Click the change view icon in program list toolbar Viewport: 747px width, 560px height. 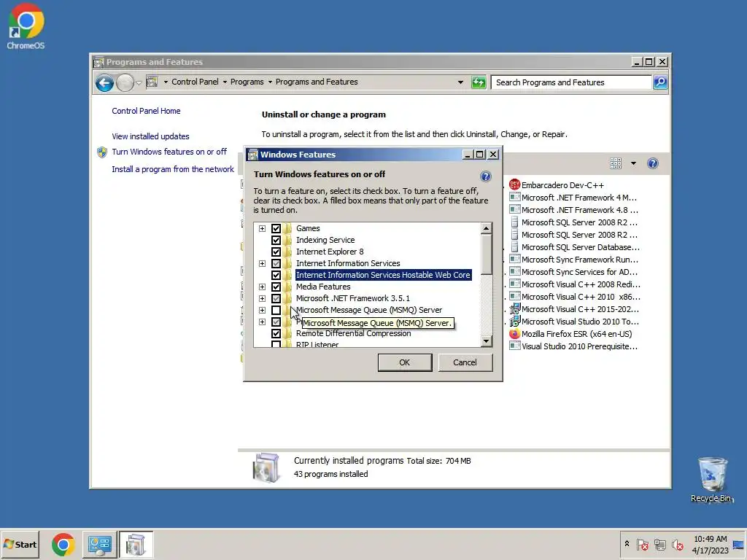[616, 164]
